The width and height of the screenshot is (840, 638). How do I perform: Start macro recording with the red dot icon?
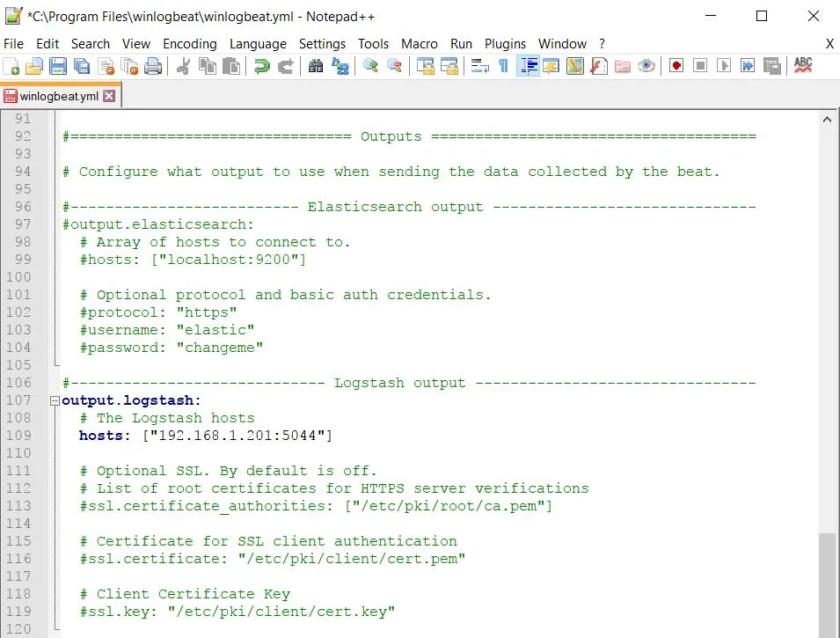676,66
